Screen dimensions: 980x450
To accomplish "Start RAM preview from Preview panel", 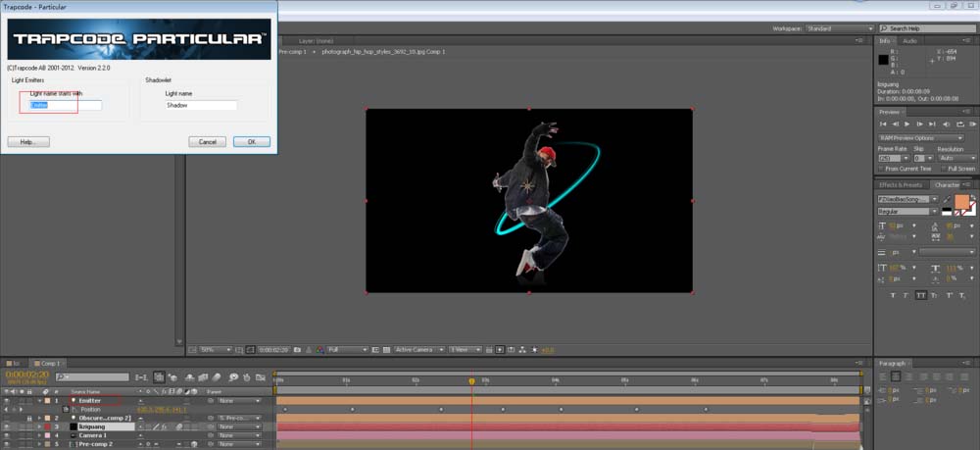I will pos(972,124).
